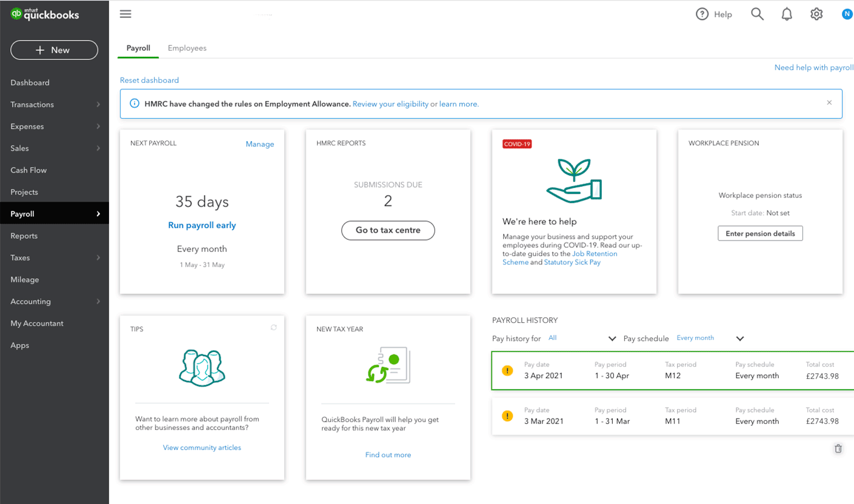This screenshot has width=854, height=504.
Task: Open Apps in sidebar
Action: coord(19,345)
